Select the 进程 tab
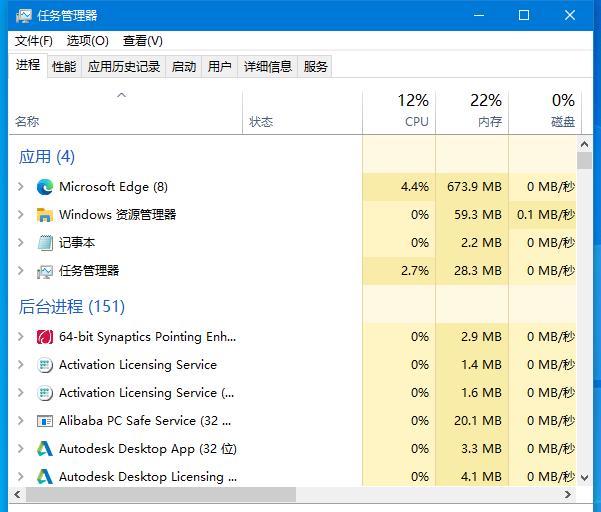The width and height of the screenshot is (601, 512). [28, 65]
